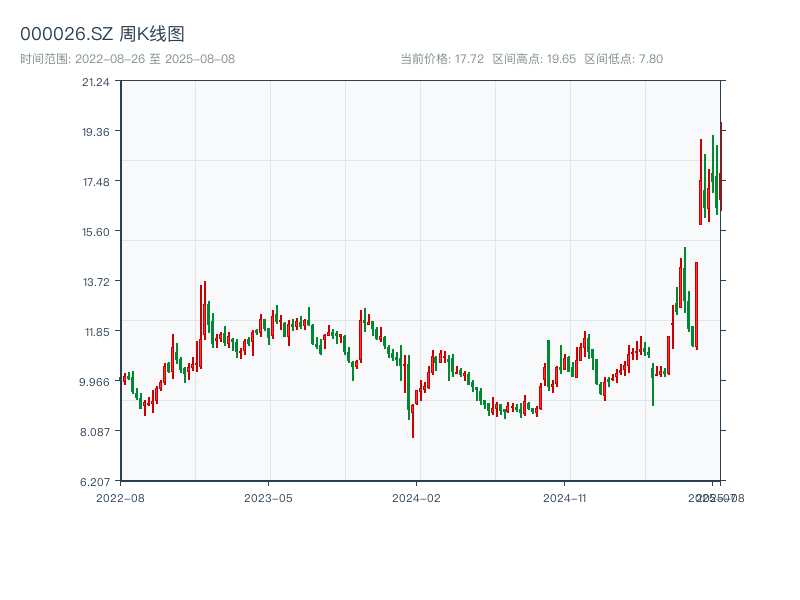Click the y-axis label 19.36
The image size is (800, 600).
click(96, 132)
